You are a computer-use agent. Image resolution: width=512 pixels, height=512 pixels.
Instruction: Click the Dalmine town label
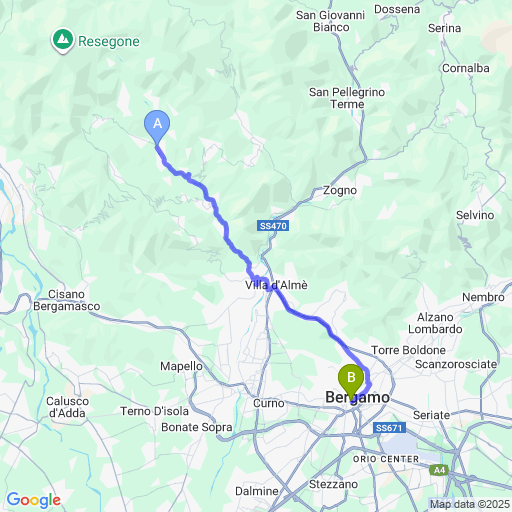[x=257, y=491]
